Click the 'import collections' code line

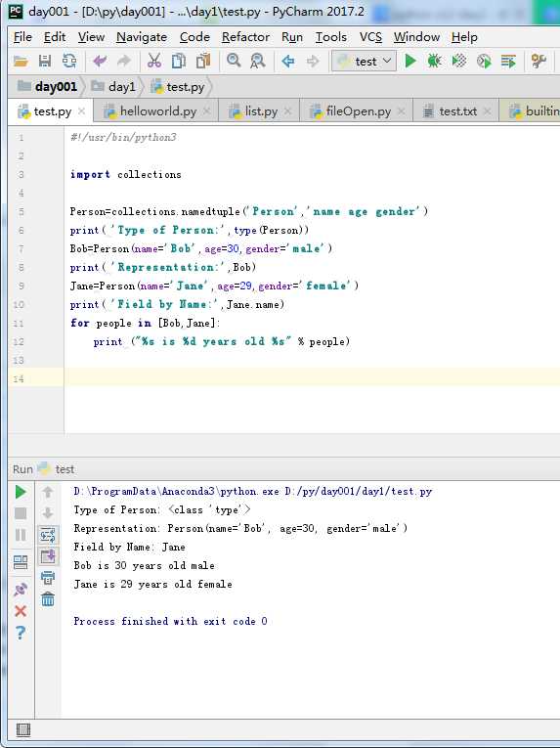[x=125, y=175]
